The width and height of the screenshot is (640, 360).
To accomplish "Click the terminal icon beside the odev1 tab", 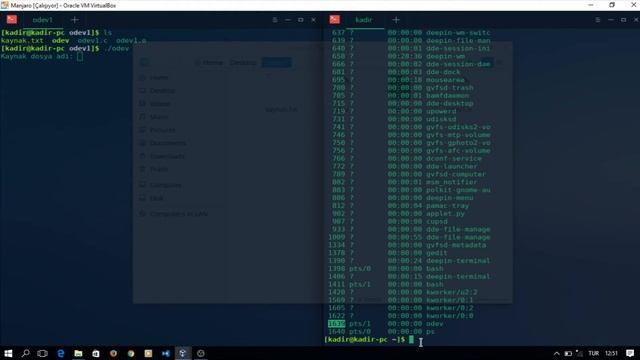I will (11, 19).
